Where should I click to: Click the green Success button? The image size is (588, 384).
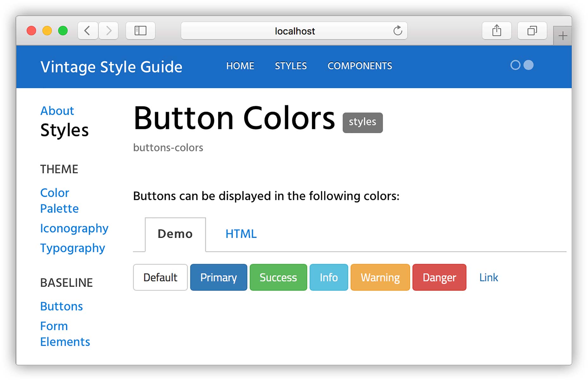point(278,277)
